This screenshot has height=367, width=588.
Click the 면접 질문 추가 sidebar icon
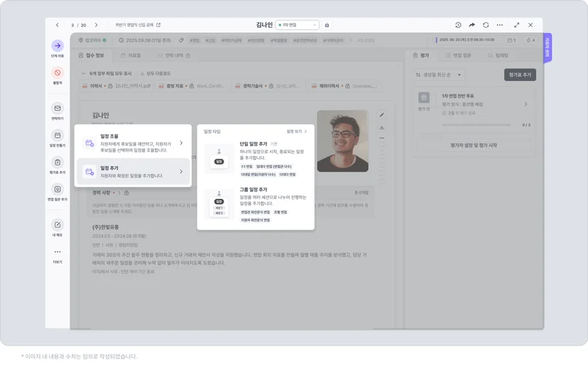pos(58,190)
